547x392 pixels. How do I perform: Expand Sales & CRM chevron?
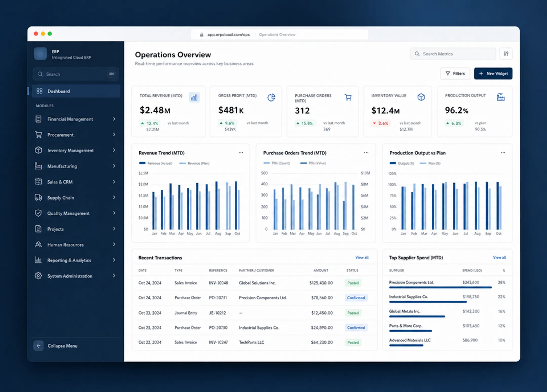click(114, 182)
